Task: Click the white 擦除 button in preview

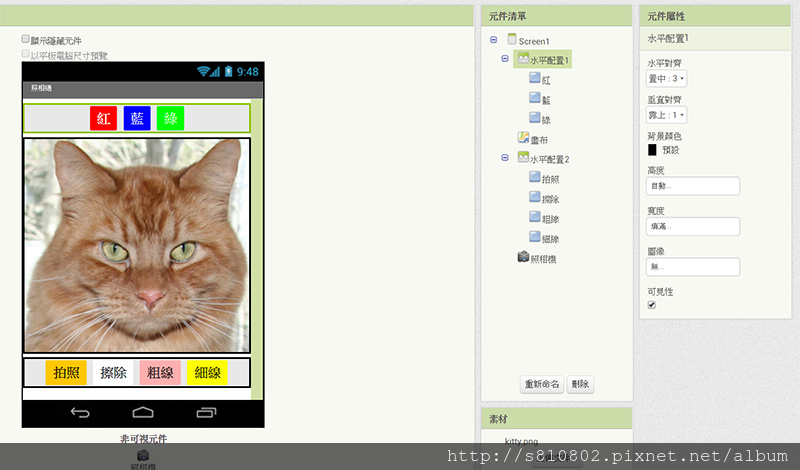Action: [x=113, y=373]
